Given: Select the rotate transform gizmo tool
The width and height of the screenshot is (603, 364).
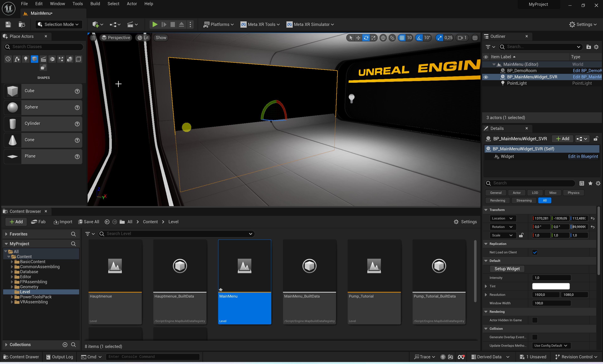Looking at the screenshot, I should click(366, 38).
